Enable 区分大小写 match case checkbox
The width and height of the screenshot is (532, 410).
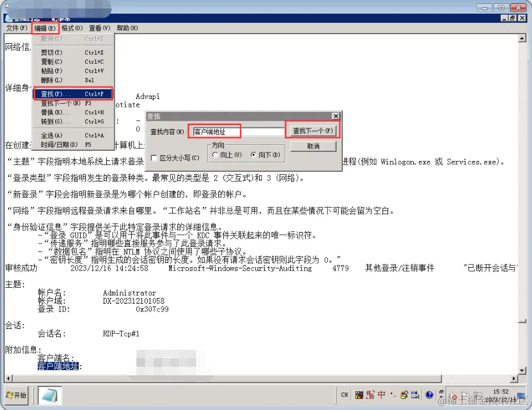point(174,158)
